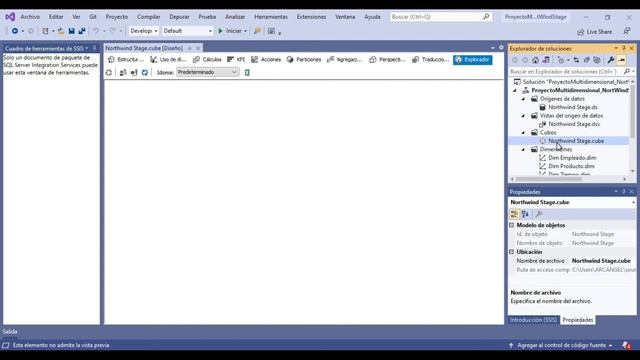Click the redo arrow icon
This screenshot has width=640, height=360.
112,31
